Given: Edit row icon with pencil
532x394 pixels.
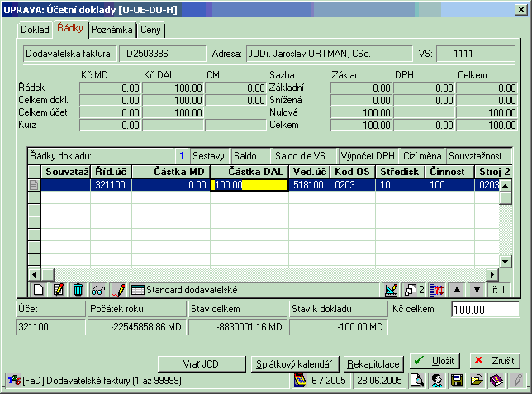Looking at the screenshot, I should (x=58, y=290).
